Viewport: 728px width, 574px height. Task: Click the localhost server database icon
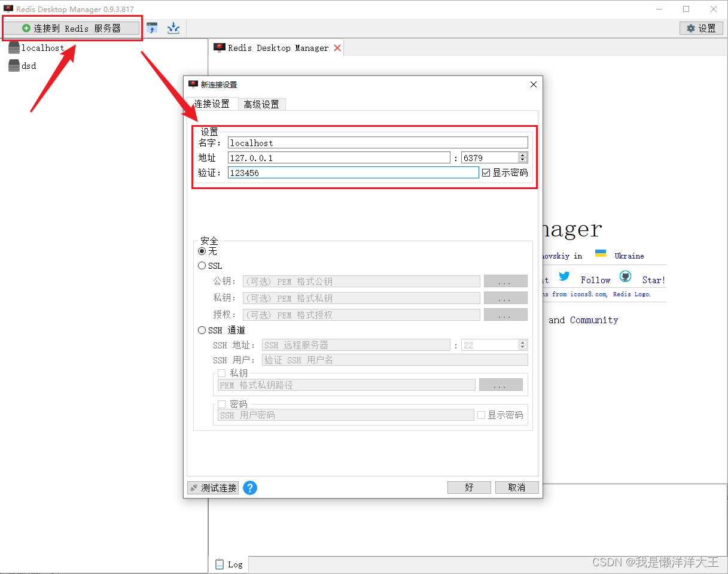click(x=13, y=47)
